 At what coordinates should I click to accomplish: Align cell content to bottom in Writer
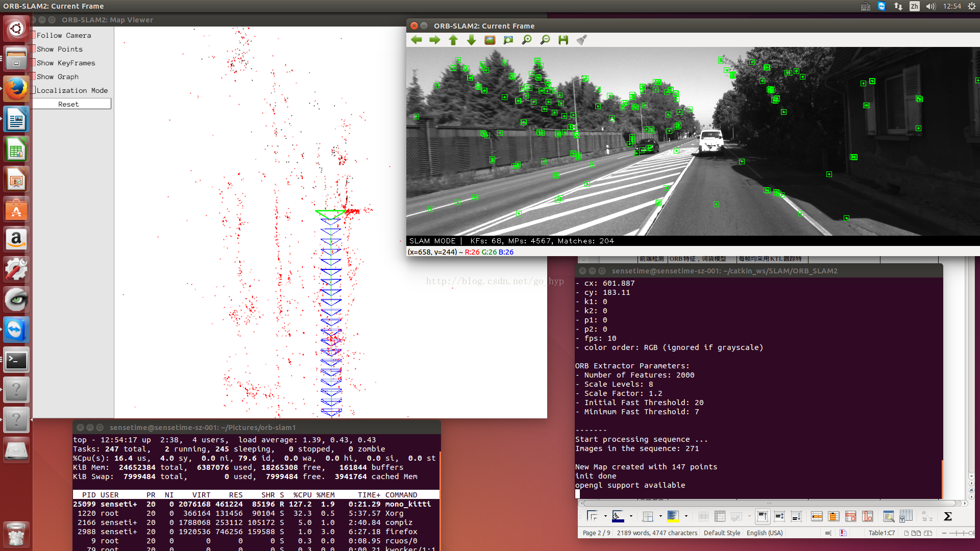796,516
